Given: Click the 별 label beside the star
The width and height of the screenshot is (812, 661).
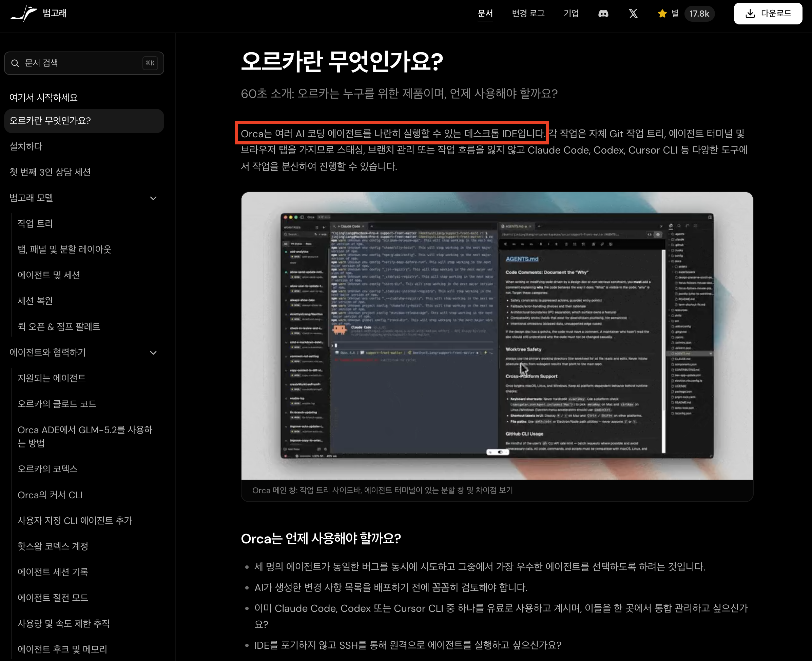Looking at the screenshot, I should 675,14.
